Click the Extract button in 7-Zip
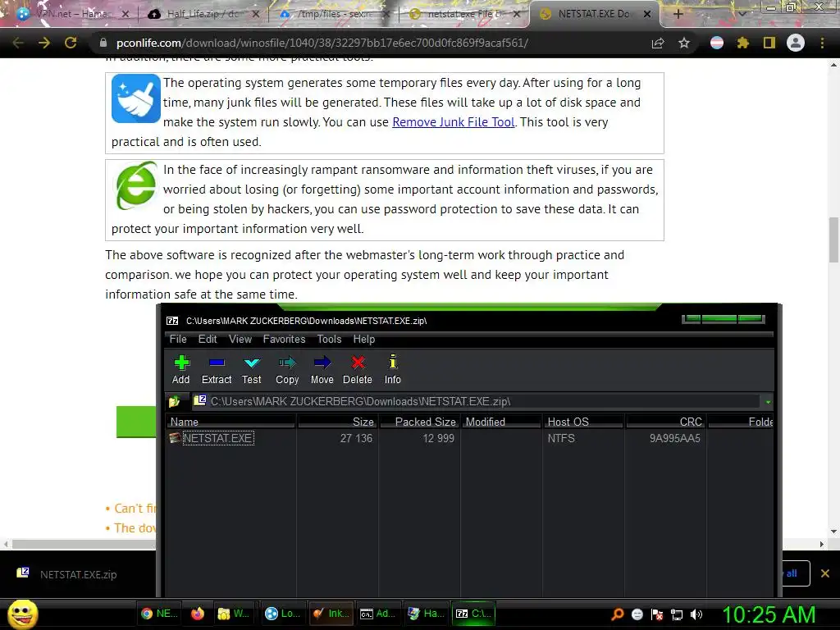The height and width of the screenshot is (630, 840). [217, 370]
